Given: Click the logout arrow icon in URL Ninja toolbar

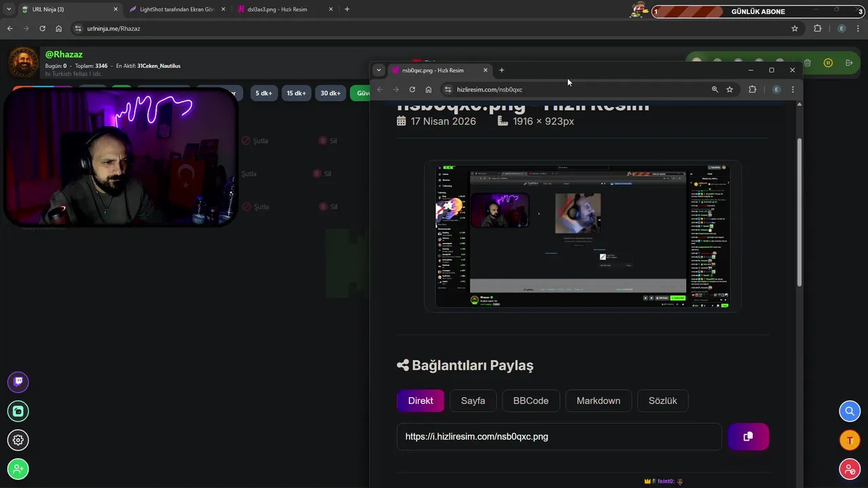Looking at the screenshot, I should [x=849, y=63].
